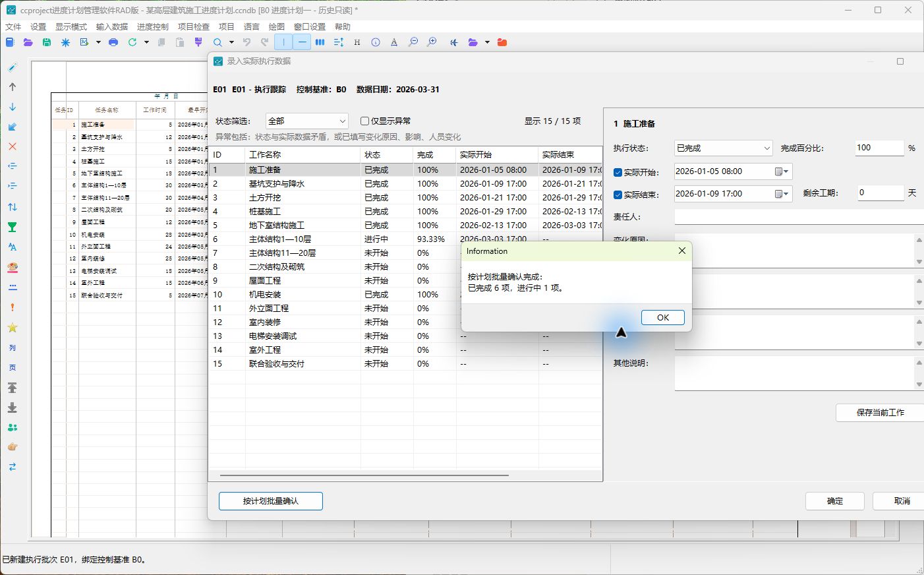Click the zoom out magnifier icon

pos(413,42)
